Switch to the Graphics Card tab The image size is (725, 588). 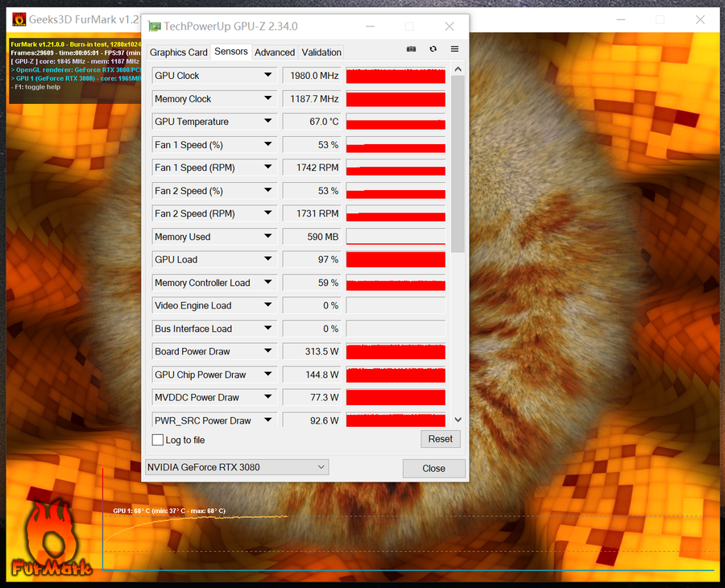pos(179,52)
